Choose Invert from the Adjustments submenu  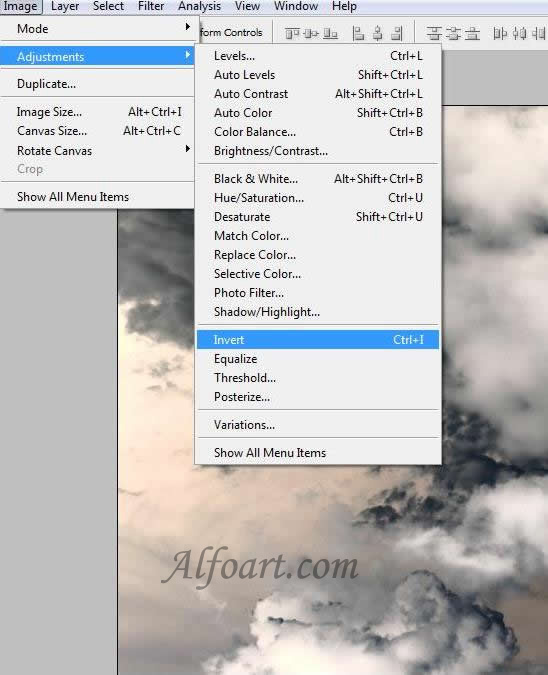tap(318, 340)
